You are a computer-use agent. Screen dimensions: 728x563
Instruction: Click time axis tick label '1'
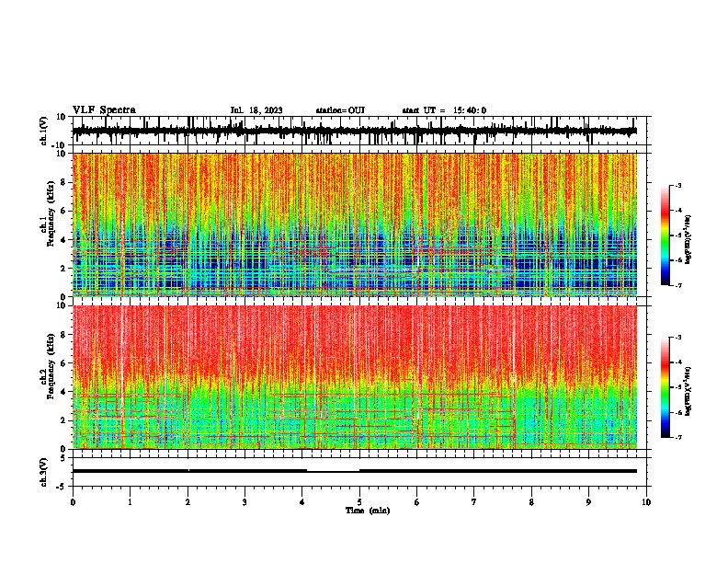tap(130, 502)
